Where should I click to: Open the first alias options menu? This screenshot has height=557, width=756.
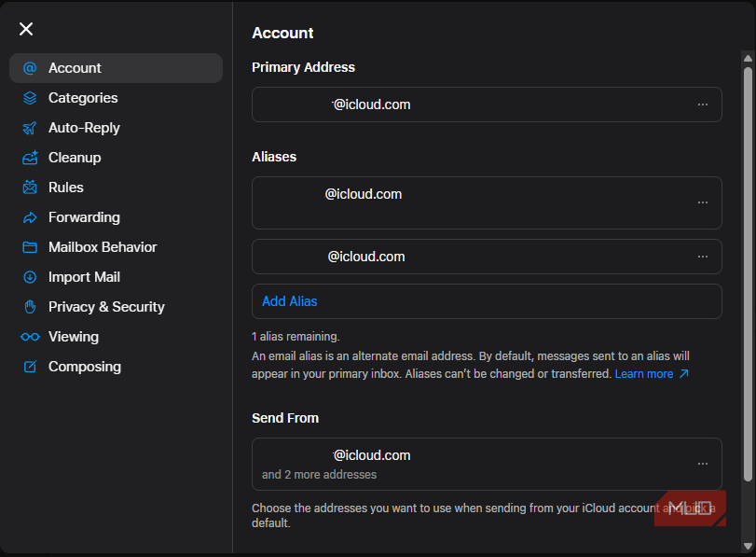702,202
